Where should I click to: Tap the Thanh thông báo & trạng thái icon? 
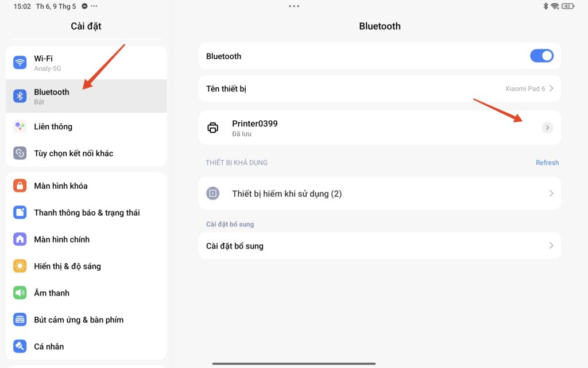point(20,213)
